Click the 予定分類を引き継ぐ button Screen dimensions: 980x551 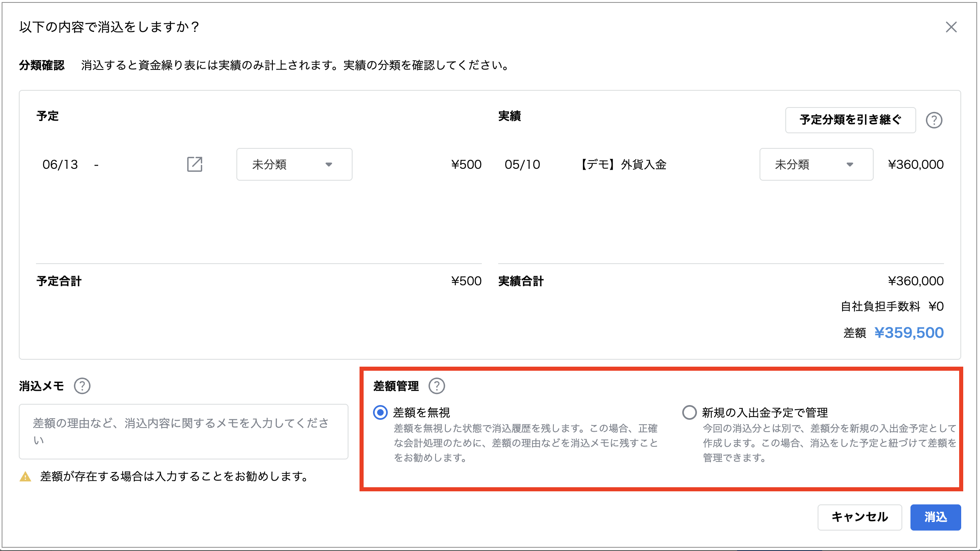click(850, 120)
